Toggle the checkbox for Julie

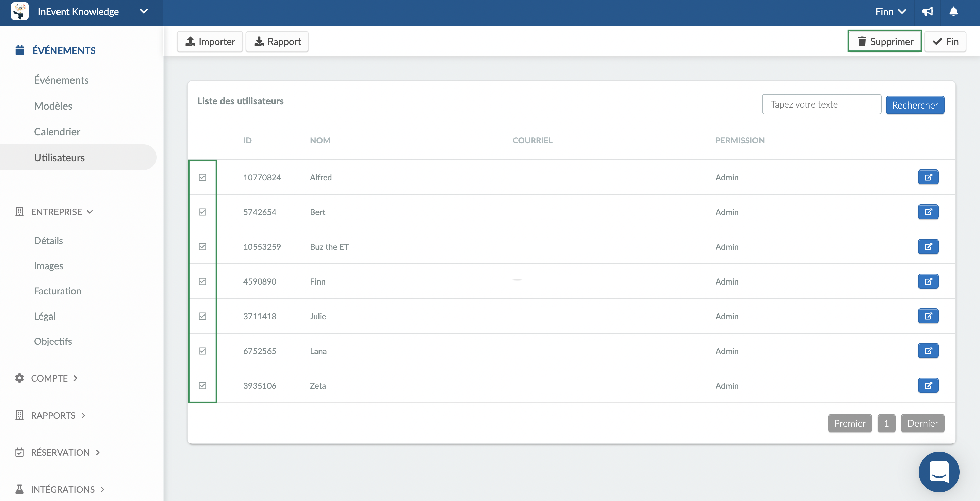(202, 316)
